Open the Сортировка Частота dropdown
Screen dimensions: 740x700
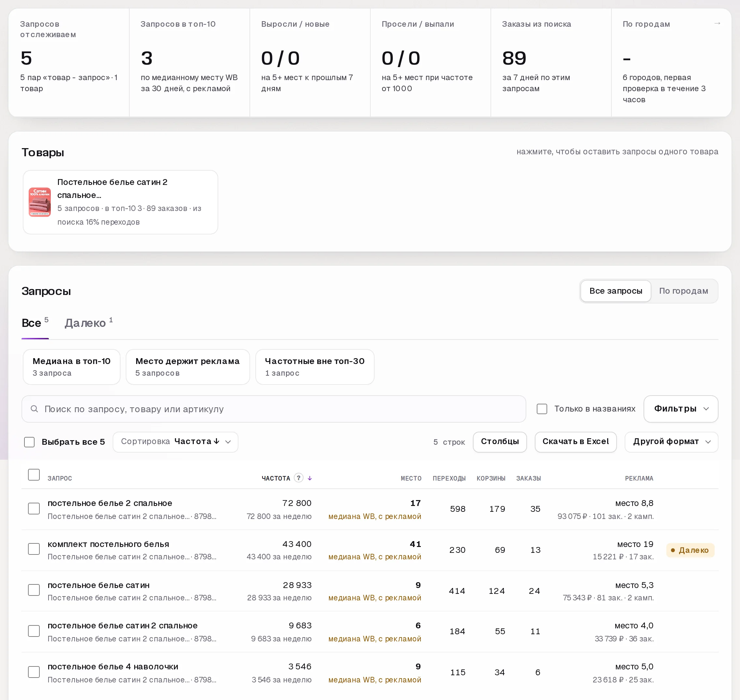coord(176,442)
